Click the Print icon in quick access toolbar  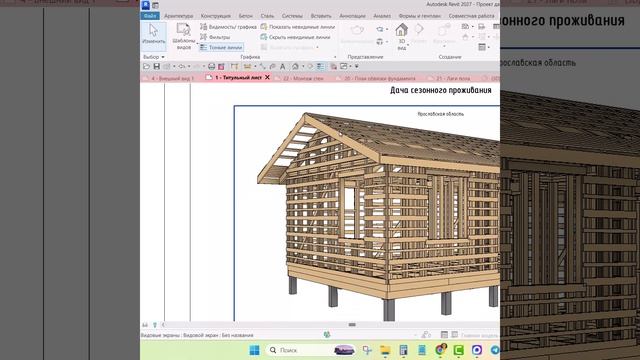click(x=211, y=67)
